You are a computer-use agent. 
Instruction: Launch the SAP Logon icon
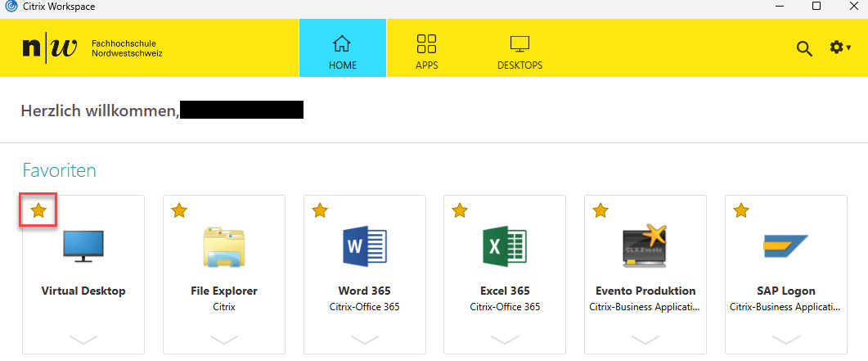[785, 246]
